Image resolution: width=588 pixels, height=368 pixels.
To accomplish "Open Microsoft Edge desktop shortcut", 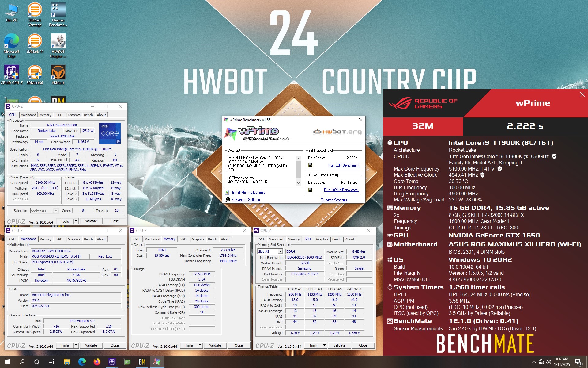I will (11, 46).
